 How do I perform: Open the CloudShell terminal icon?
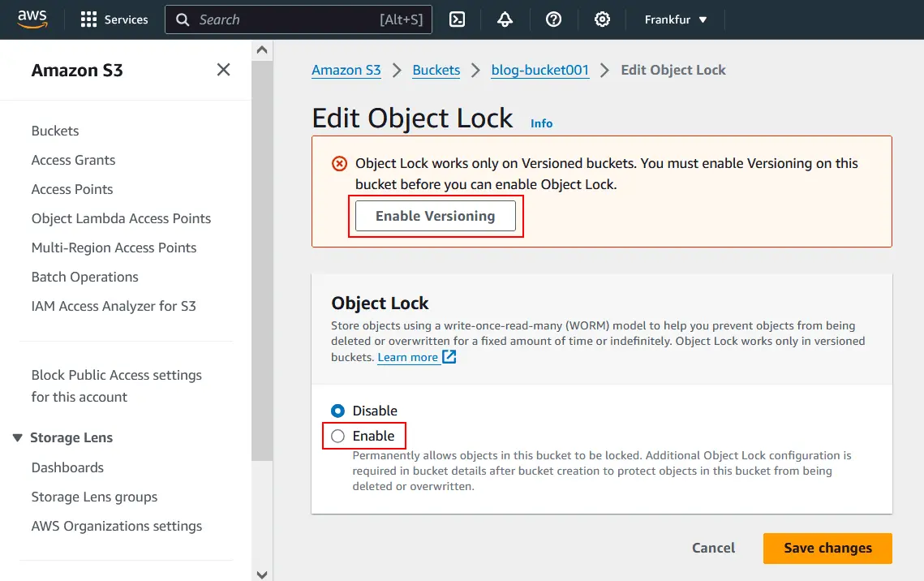pyautogui.click(x=458, y=19)
